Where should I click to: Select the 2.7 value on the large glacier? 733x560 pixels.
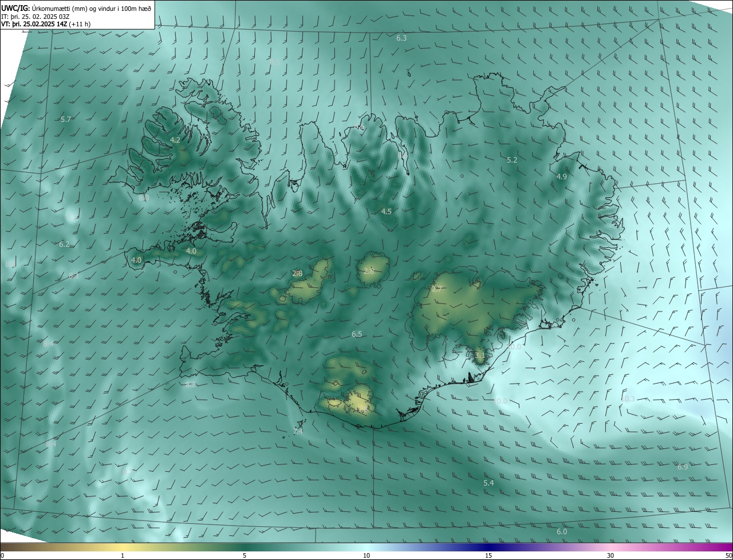[436, 290]
